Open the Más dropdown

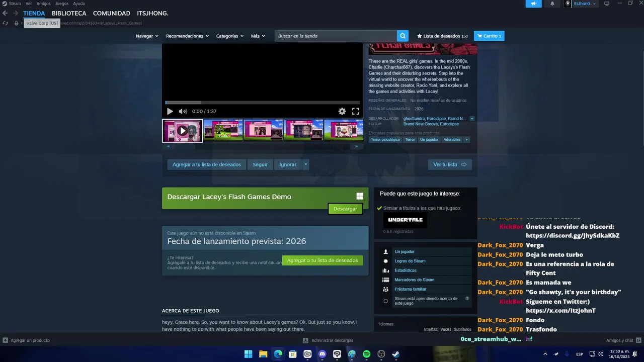point(258,36)
